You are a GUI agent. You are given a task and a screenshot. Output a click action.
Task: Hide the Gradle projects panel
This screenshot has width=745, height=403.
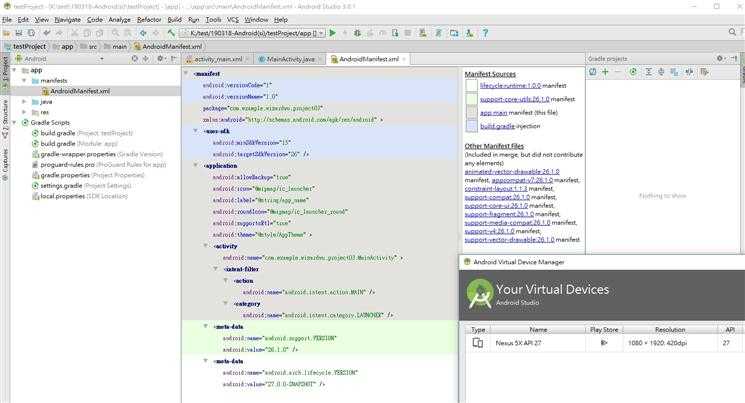coord(734,58)
